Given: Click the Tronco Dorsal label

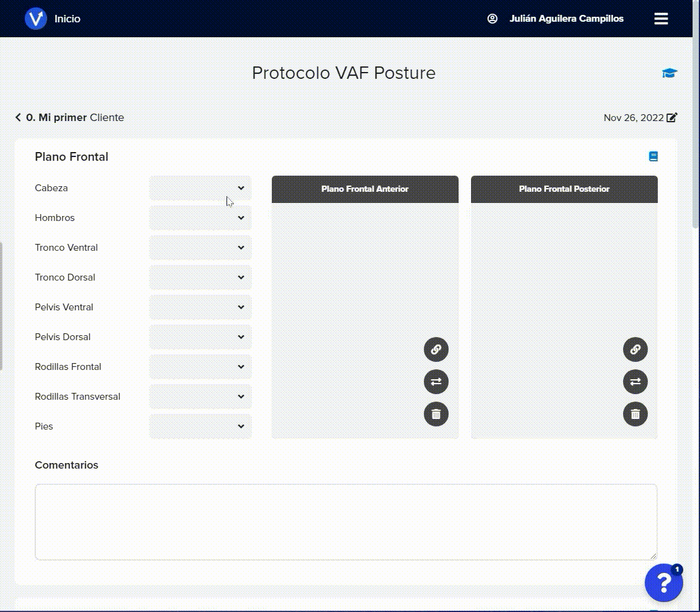Looking at the screenshot, I should pyautogui.click(x=65, y=277).
